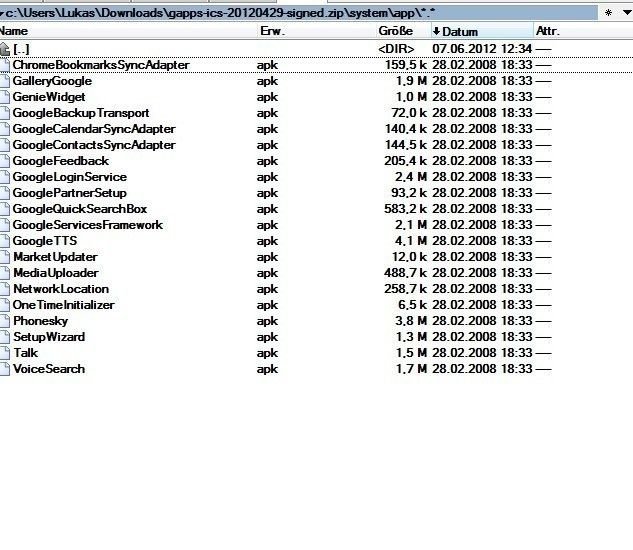Click the GoogleLoginService file icon
633x550 pixels.
[x=4, y=177]
